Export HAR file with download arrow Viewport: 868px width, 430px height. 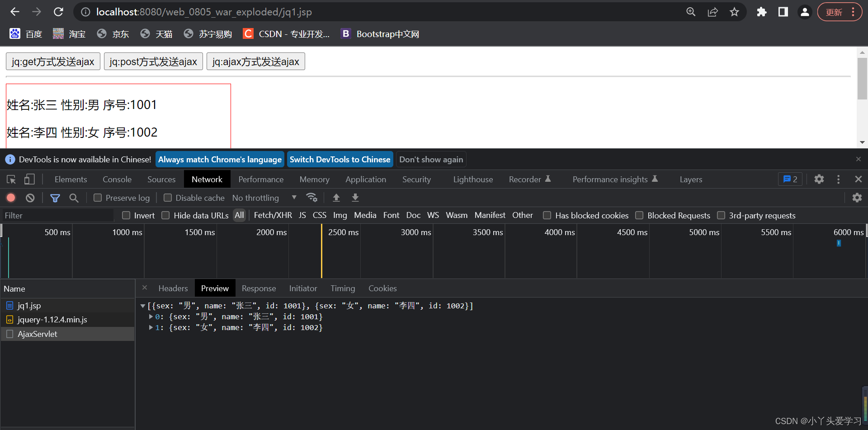click(355, 198)
